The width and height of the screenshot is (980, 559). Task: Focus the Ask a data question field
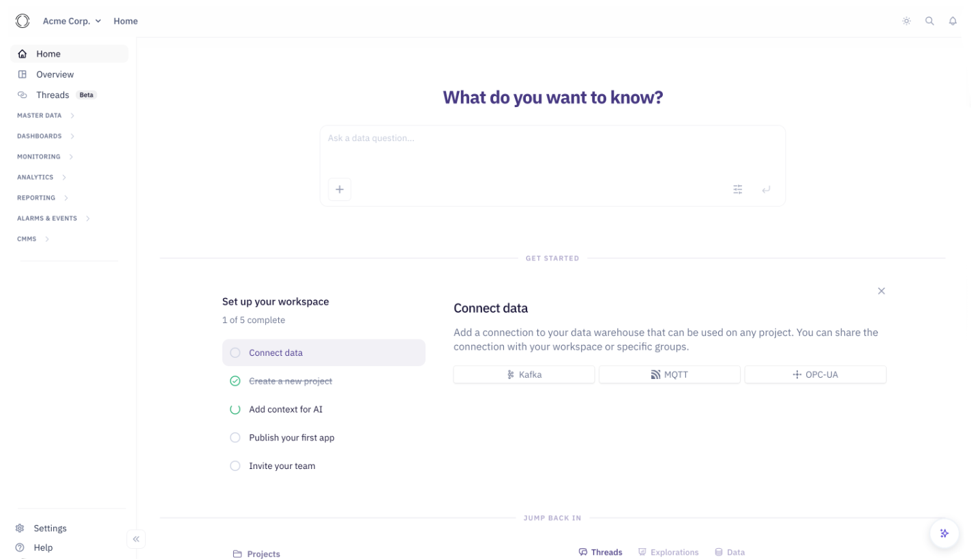pos(552,151)
